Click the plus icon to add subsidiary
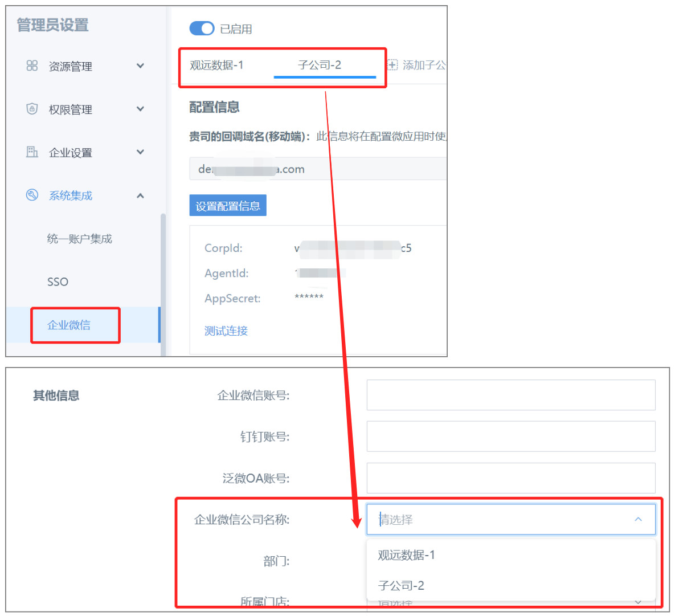 [x=392, y=65]
